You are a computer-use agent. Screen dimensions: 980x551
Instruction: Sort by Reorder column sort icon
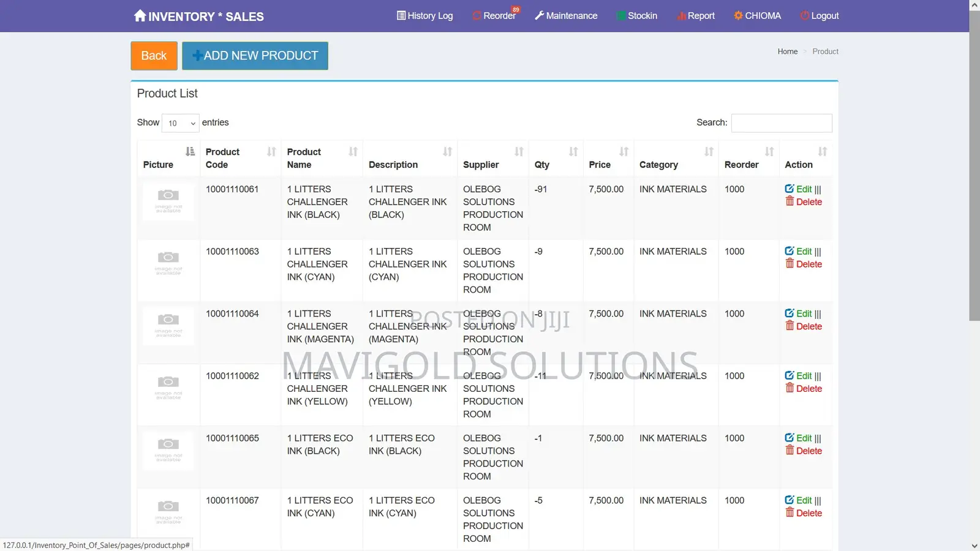(769, 151)
